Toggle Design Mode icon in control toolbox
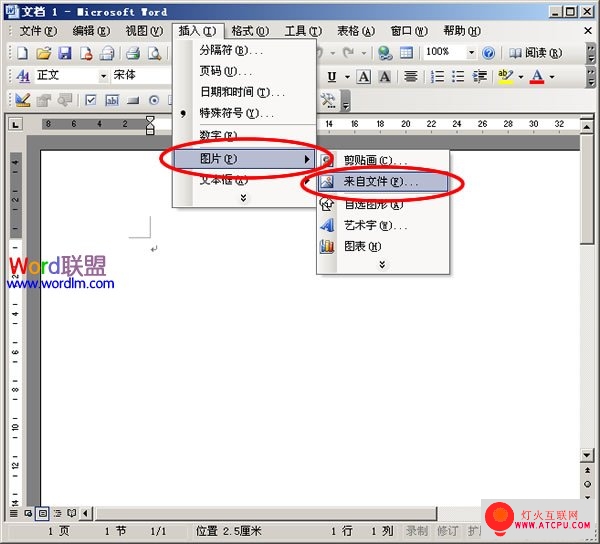Viewport: 600px width, 544px height. click(23, 100)
